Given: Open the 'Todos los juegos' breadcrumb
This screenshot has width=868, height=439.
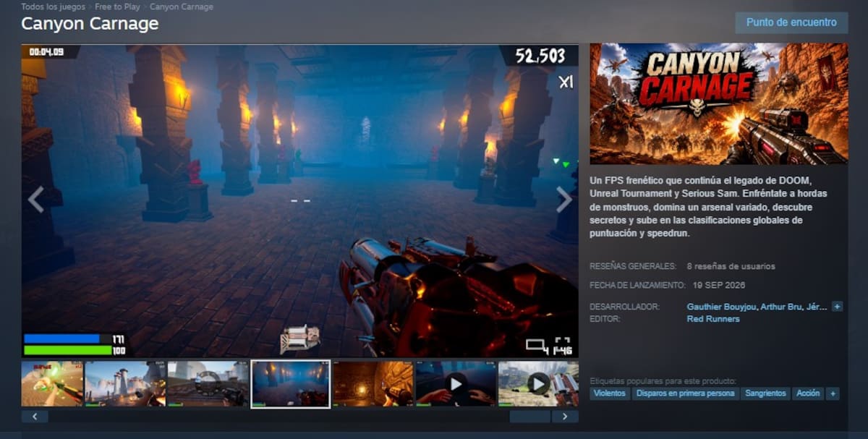Looking at the screenshot, I should (54, 7).
